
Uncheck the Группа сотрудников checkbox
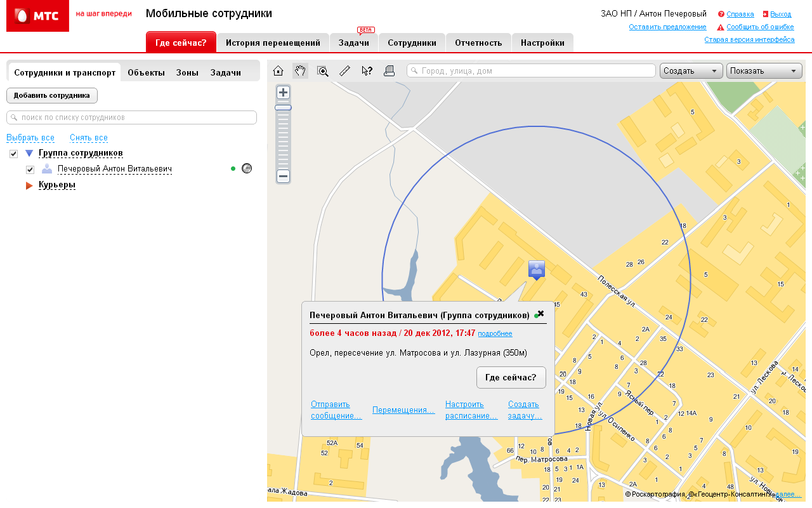[x=13, y=154]
